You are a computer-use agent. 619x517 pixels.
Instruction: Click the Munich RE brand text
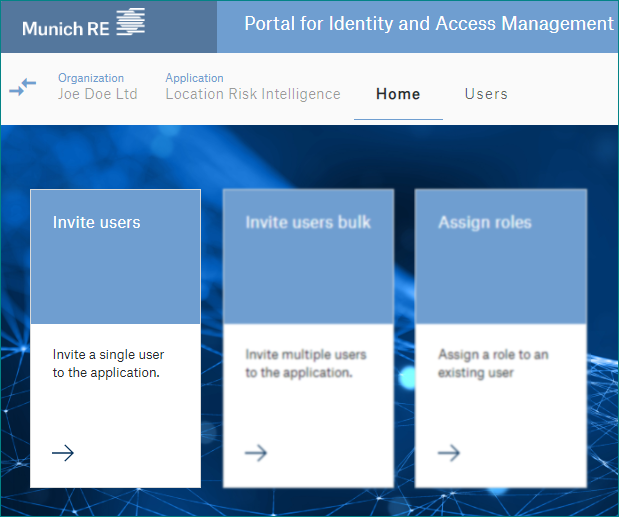tap(66, 28)
